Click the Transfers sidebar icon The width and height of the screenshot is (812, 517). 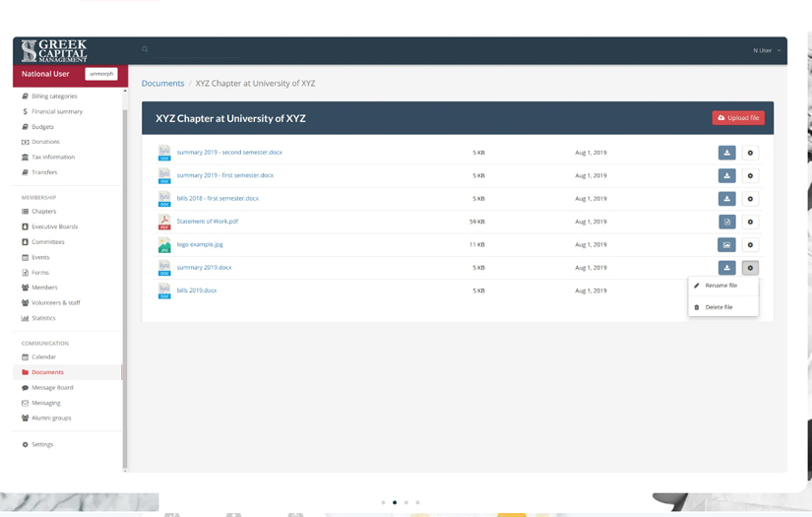point(25,172)
